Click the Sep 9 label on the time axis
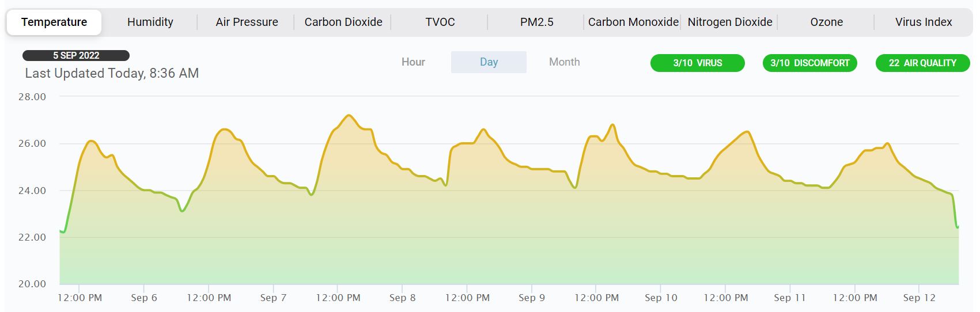980x312 pixels. pyautogui.click(x=531, y=298)
